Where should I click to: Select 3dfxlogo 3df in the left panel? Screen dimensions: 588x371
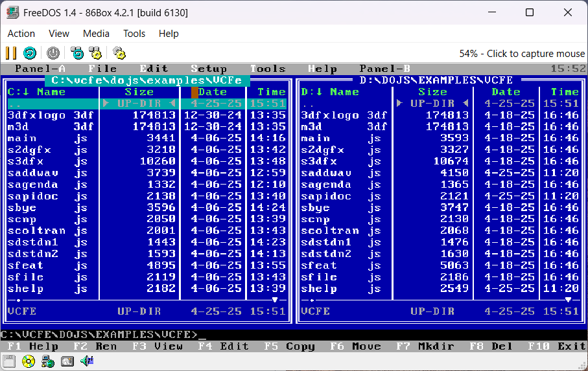pyautogui.click(x=147, y=115)
